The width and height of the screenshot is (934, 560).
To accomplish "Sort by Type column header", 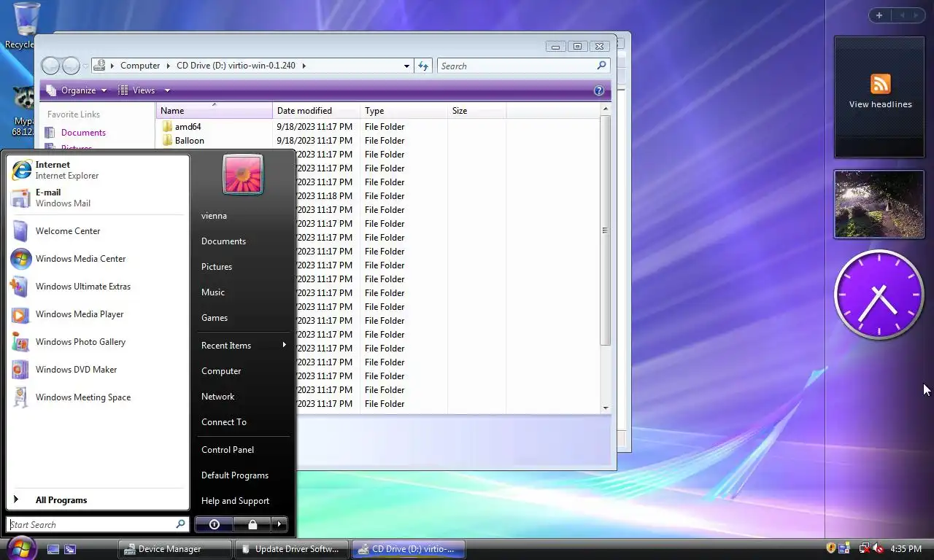I will pos(404,111).
